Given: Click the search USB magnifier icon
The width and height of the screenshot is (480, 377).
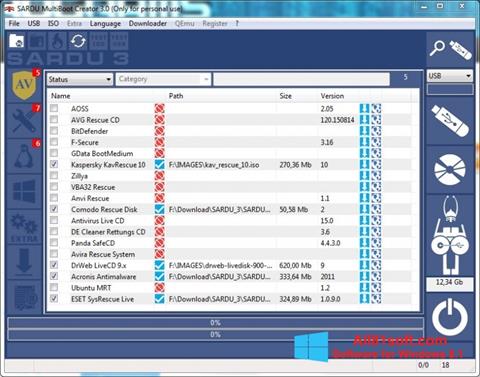Looking at the screenshot, I should [437, 48].
